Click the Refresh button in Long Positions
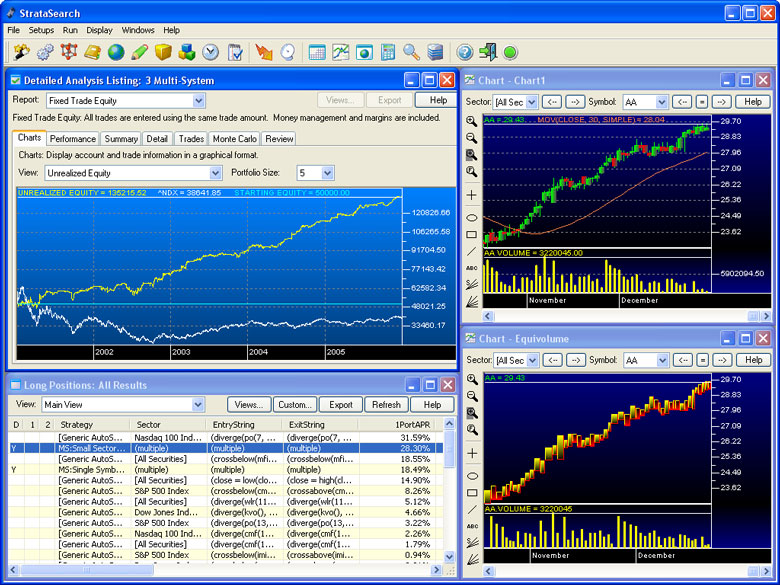The image size is (780, 585). (386, 405)
